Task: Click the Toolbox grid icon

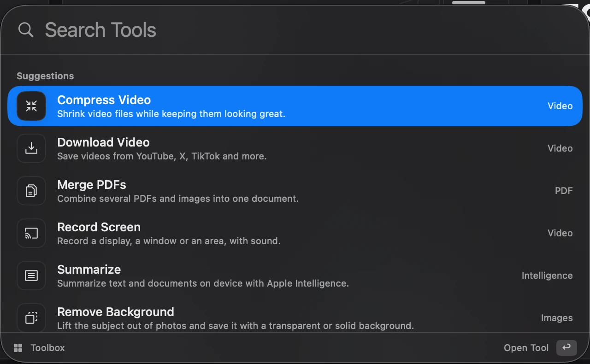Action: [18, 348]
